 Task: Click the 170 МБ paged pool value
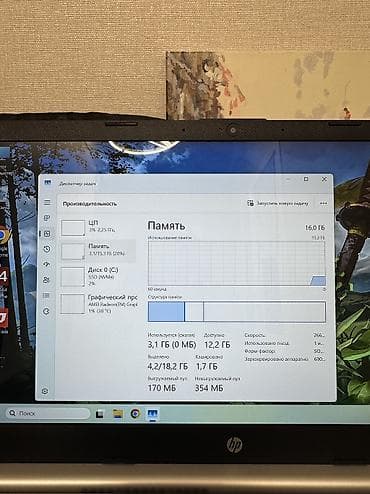(162, 388)
